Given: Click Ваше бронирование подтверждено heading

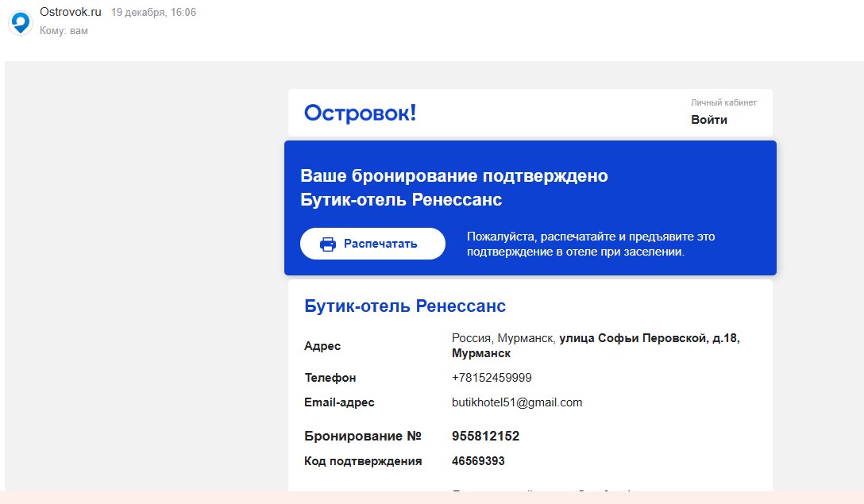Looking at the screenshot, I should coord(454,175).
